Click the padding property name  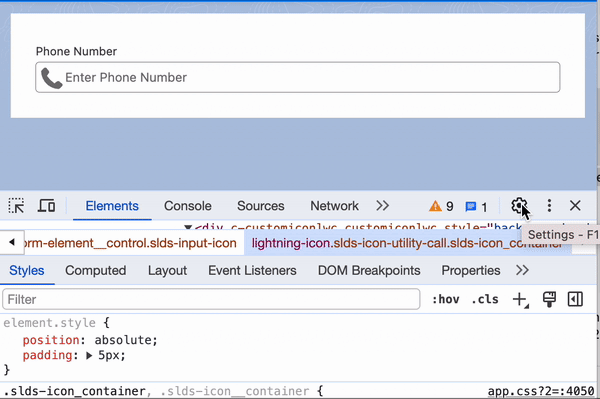point(47,355)
